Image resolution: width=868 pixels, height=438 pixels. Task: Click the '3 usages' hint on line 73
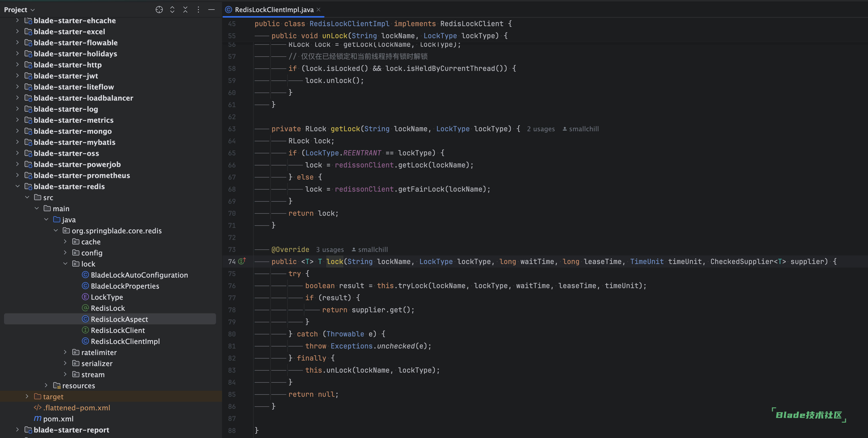(x=330, y=250)
